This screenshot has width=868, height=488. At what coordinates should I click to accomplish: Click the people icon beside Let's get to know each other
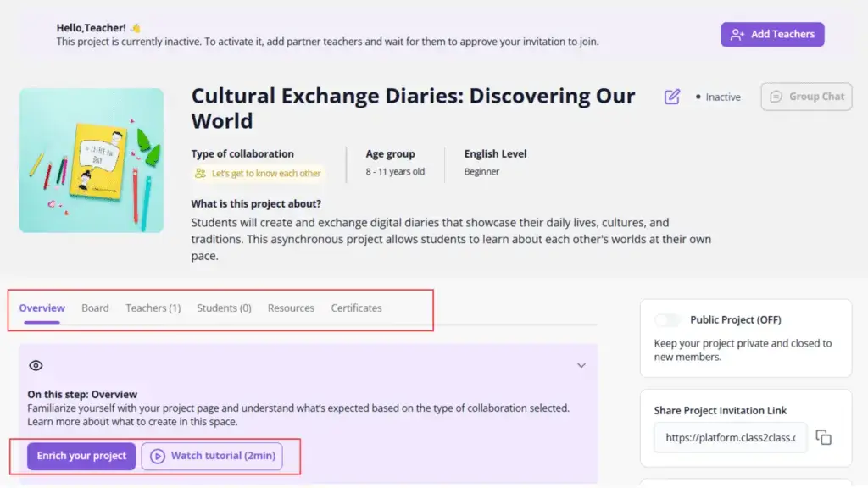pos(200,173)
